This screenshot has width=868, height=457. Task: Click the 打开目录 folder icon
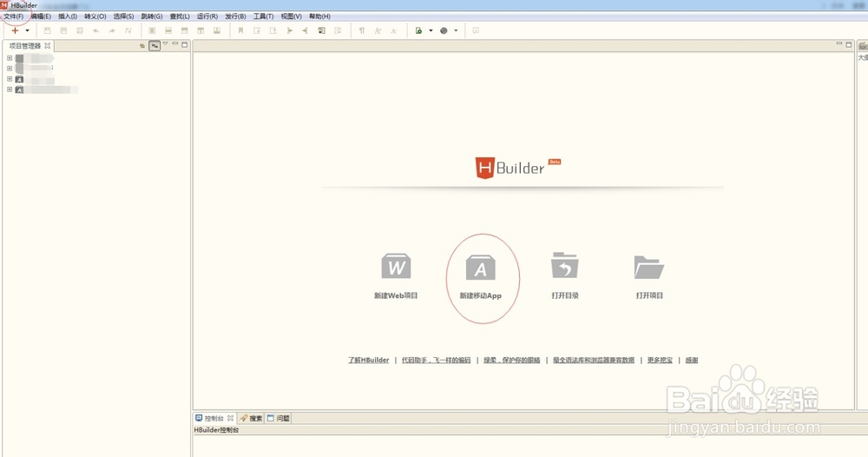click(565, 265)
